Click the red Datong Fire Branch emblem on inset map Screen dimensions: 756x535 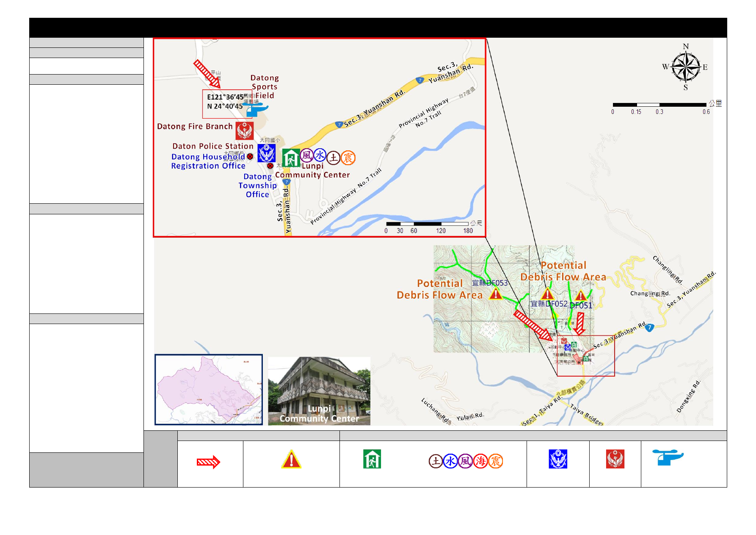245,130
